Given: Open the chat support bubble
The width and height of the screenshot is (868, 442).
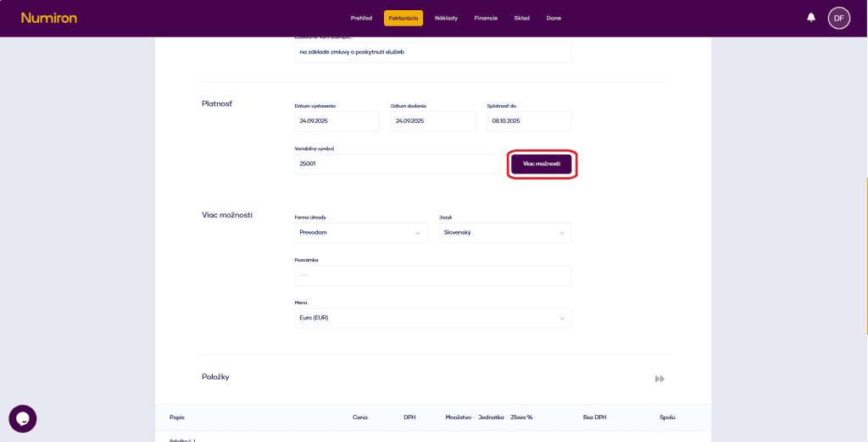Looking at the screenshot, I should (23, 418).
